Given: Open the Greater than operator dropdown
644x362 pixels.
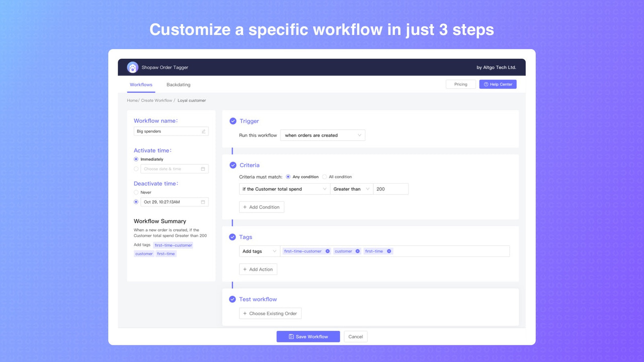Looking at the screenshot, I should [352, 189].
